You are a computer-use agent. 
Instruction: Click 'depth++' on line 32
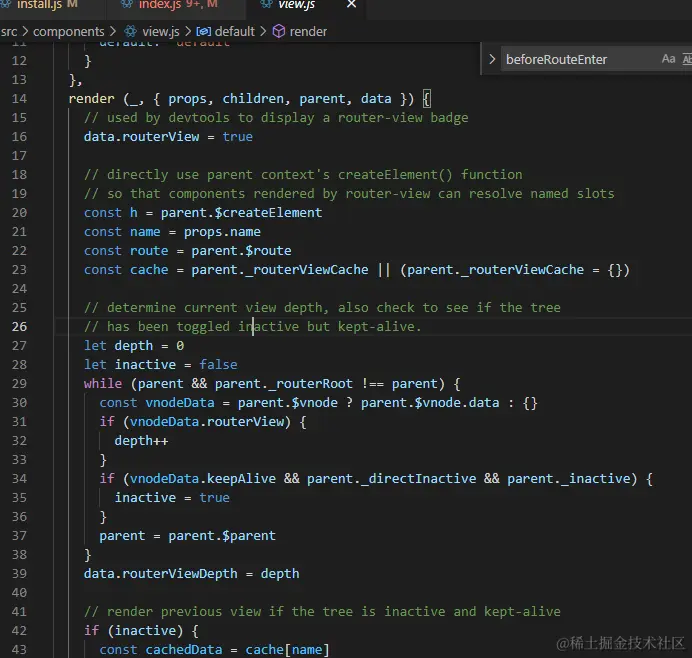pyautogui.click(x=142, y=441)
